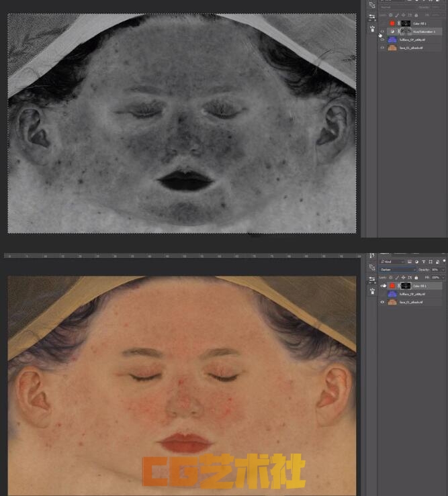Click the Fill value field in lower panel

coord(435,277)
